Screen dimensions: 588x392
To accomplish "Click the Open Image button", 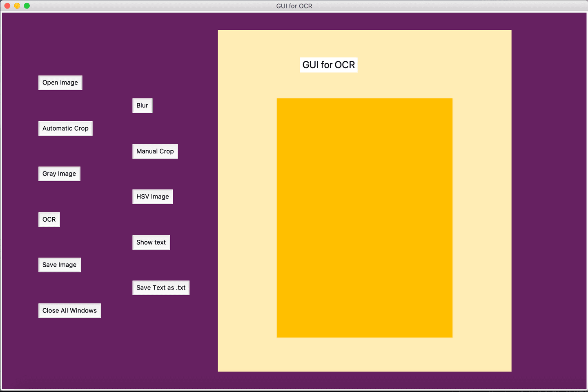I will coord(60,82).
